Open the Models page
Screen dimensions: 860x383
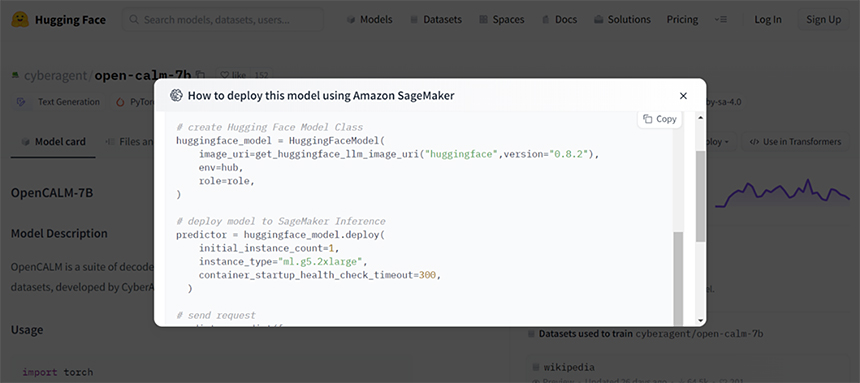click(x=370, y=19)
